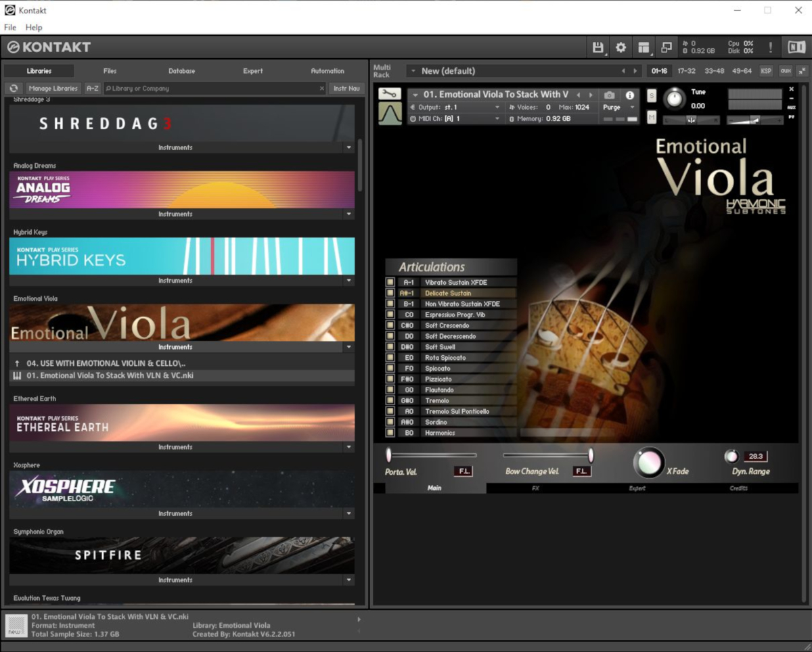Open the instrument Credits tab
Viewport: 812px width, 652px height.
[x=739, y=488]
